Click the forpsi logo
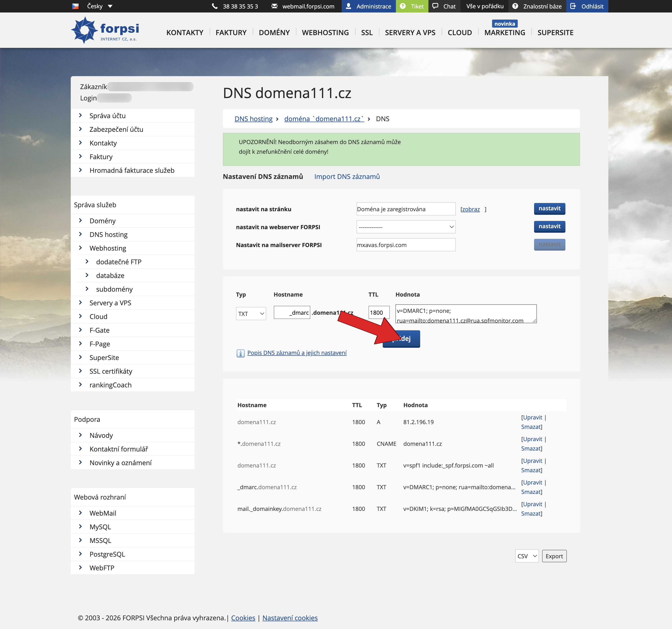This screenshot has width=672, height=629. [105, 30]
